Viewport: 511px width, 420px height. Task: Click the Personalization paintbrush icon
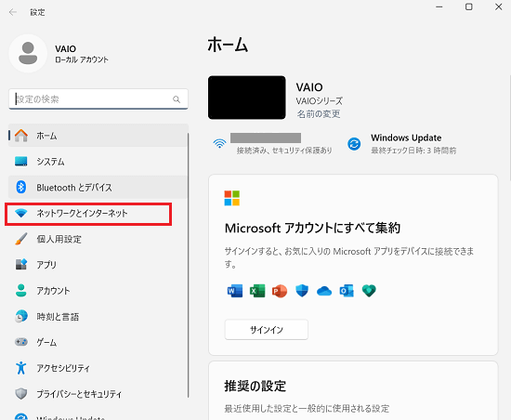tap(21, 239)
